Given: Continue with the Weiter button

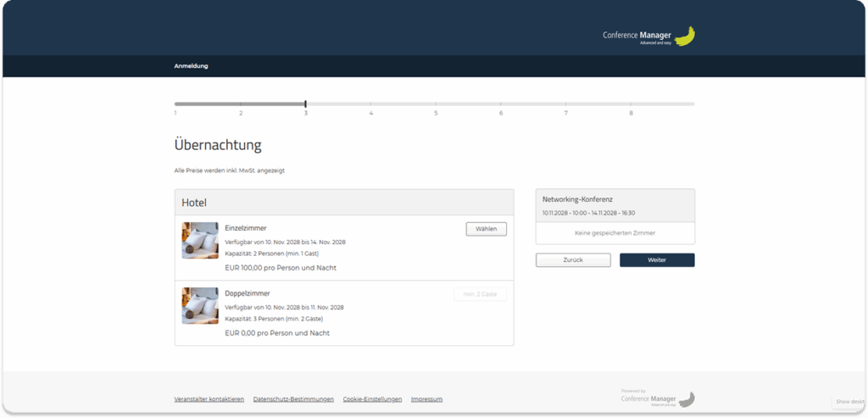Looking at the screenshot, I should (657, 259).
